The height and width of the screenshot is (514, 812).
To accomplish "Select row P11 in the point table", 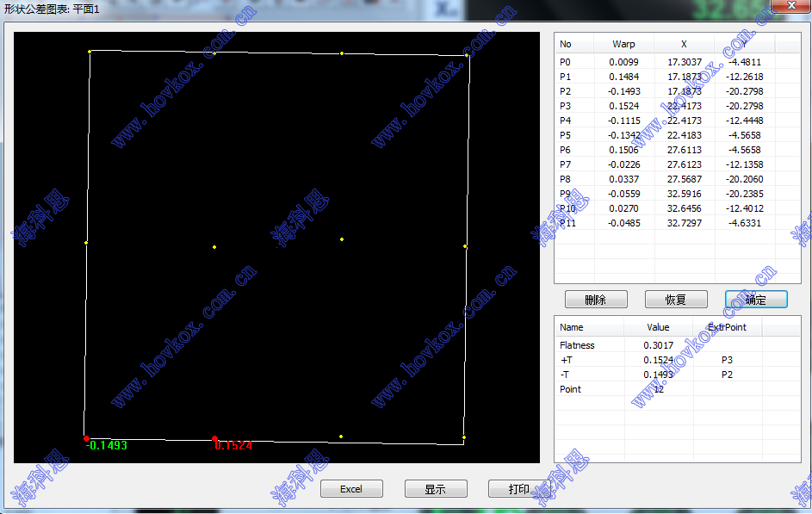I will pos(678,223).
